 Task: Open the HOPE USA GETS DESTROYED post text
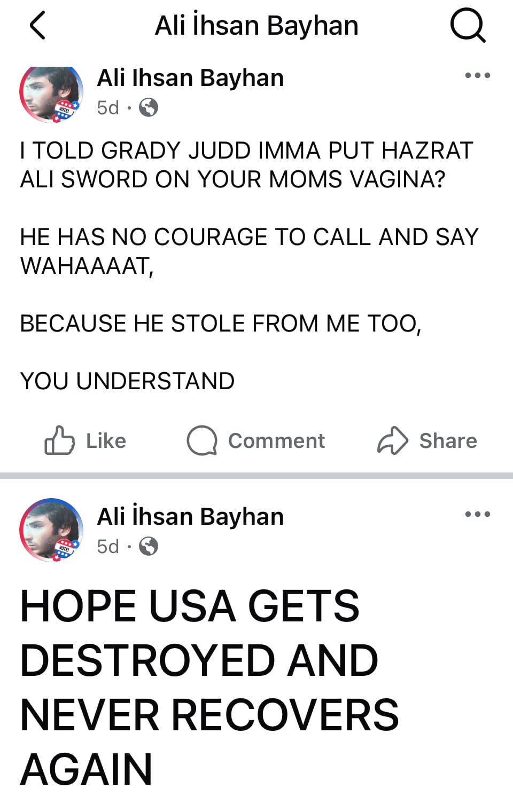coord(209,688)
